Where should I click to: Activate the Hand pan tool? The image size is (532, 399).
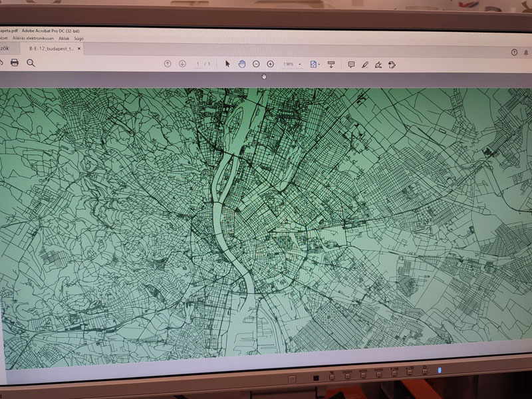pyautogui.click(x=242, y=64)
